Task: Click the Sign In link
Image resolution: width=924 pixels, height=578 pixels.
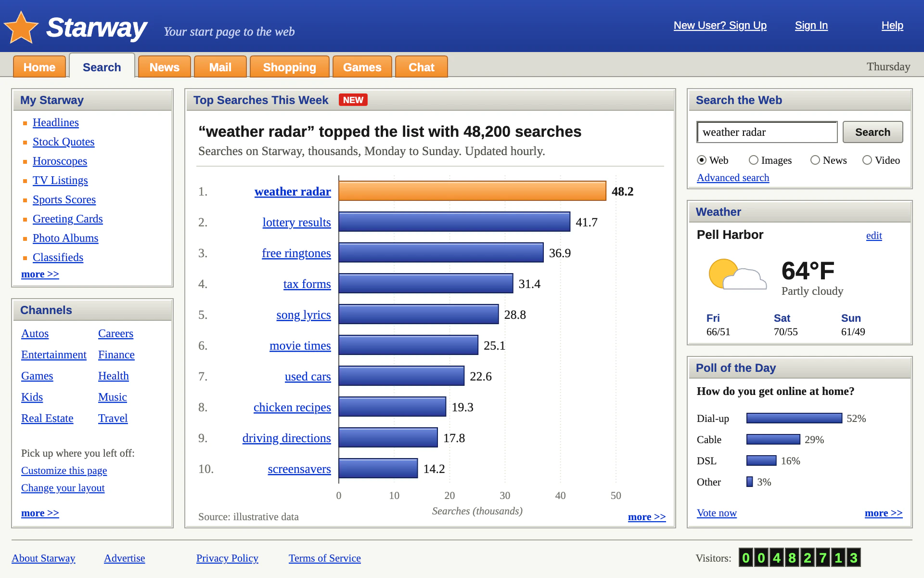Action: tap(811, 26)
